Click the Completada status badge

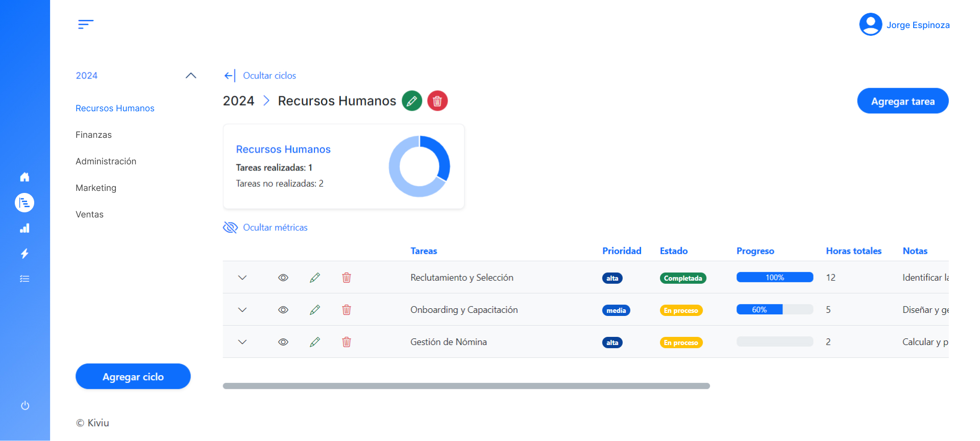683,278
